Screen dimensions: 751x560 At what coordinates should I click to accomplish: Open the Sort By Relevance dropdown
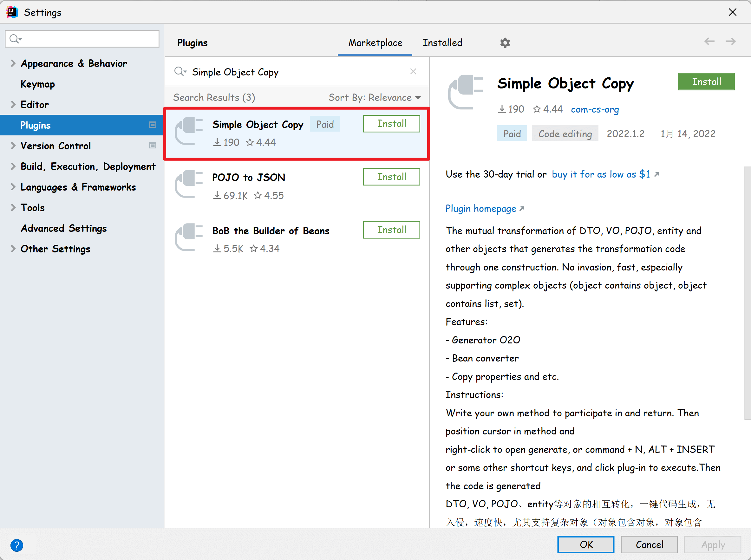pyautogui.click(x=374, y=98)
